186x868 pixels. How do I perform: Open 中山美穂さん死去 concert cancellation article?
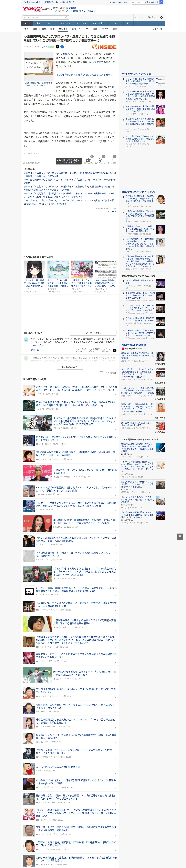tap(84, 522)
